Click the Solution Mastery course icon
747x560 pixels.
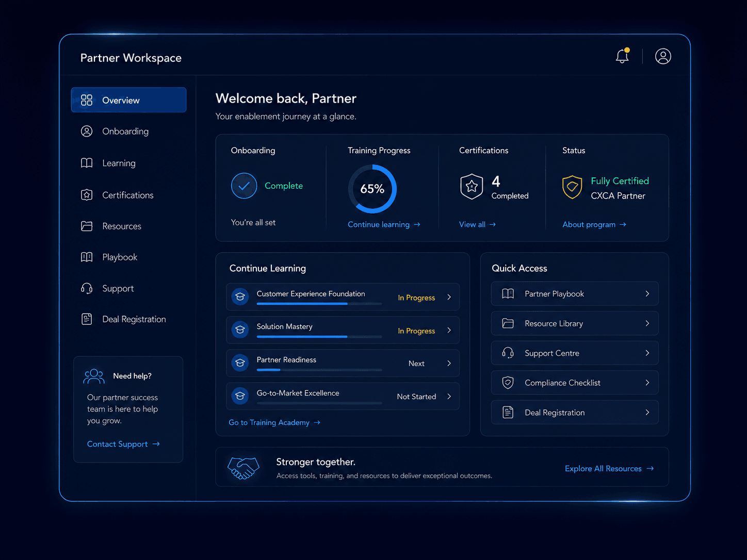240,330
